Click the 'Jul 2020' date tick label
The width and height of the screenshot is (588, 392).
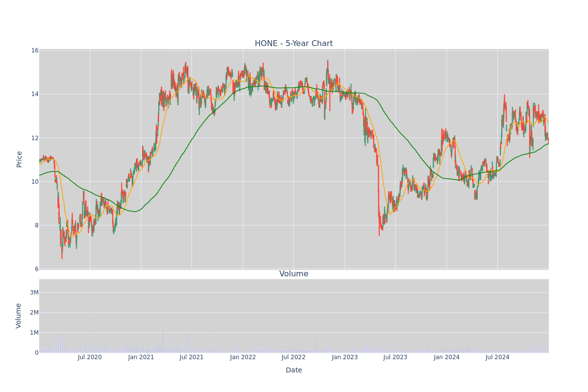pos(90,357)
